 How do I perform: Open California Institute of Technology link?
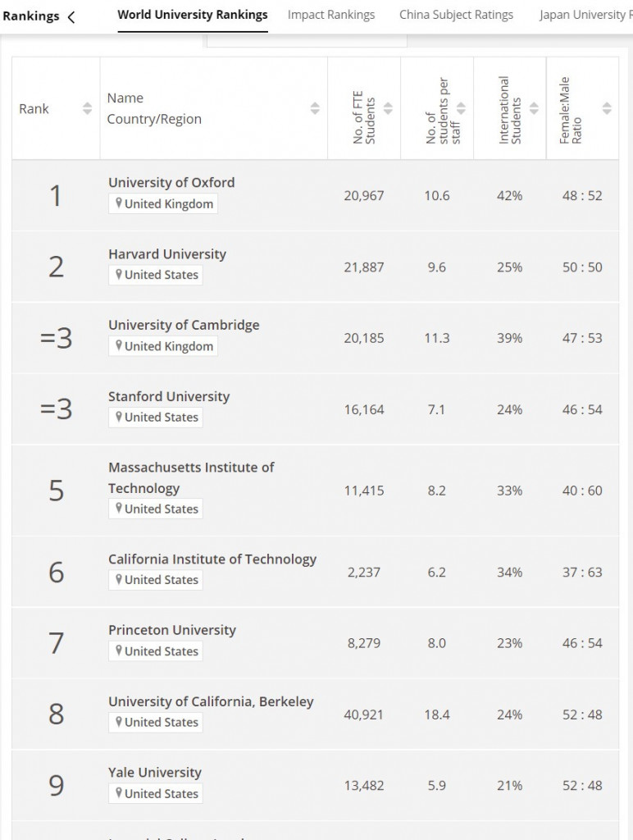click(212, 559)
